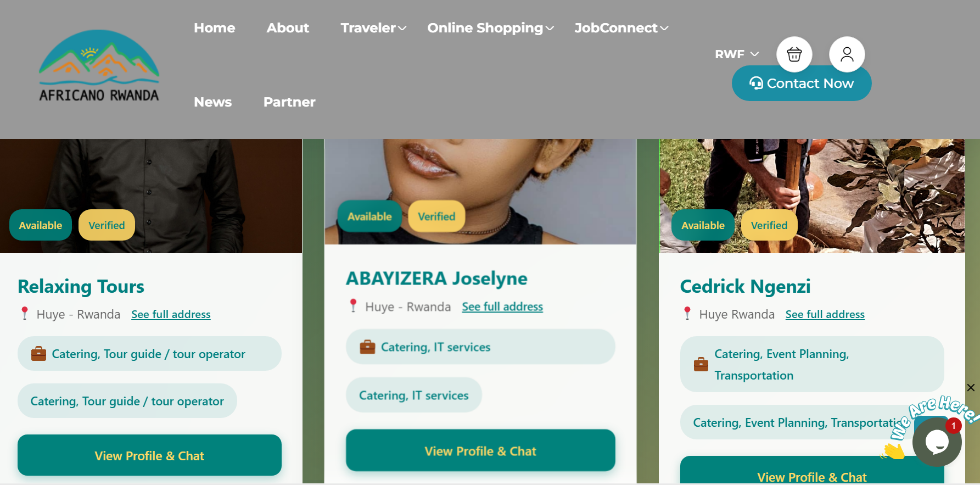Open the chat bubble widget
The height and width of the screenshot is (485, 980).
937,442
